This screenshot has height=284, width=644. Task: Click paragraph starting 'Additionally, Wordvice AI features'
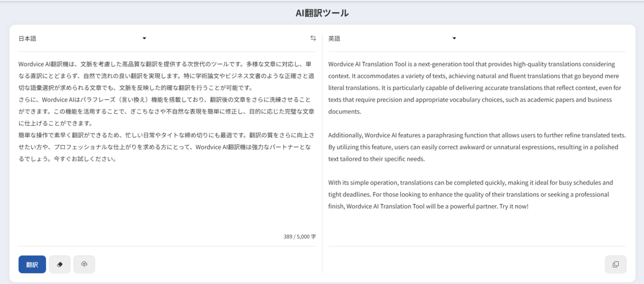[477, 147]
